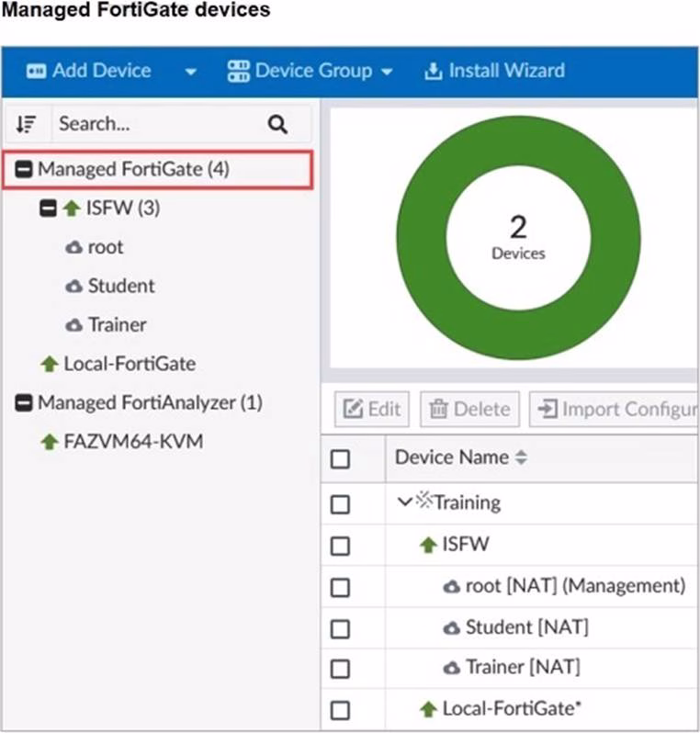Check the select-all box in the table header

[340, 458]
